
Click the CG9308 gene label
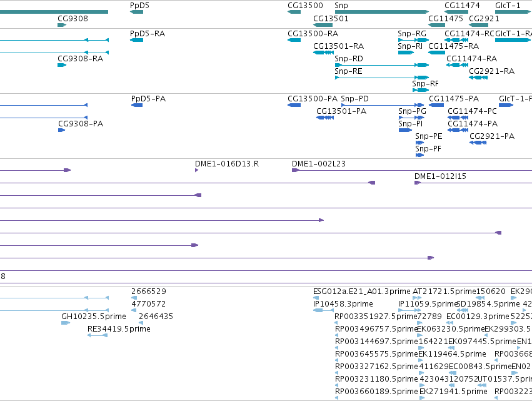click(73, 18)
